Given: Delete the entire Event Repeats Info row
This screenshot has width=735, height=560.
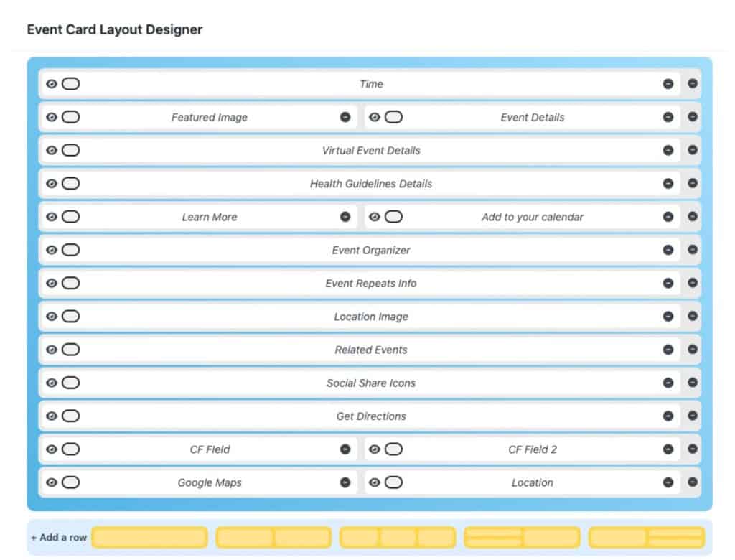Looking at the screenshot, I should [x=693, y=283].
